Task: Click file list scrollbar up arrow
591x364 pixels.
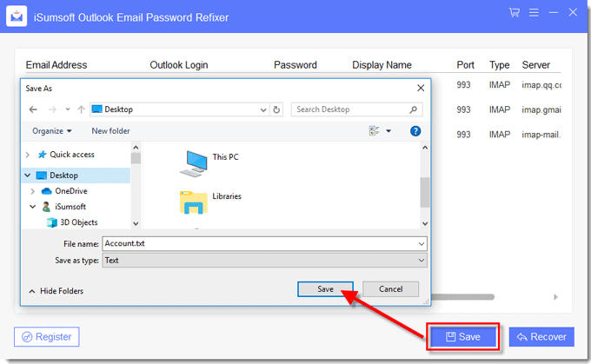Action: click(425, 148)
